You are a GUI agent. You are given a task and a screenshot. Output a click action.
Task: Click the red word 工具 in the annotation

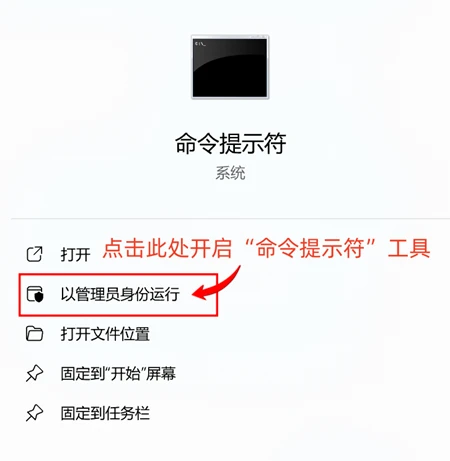(409, 248)
